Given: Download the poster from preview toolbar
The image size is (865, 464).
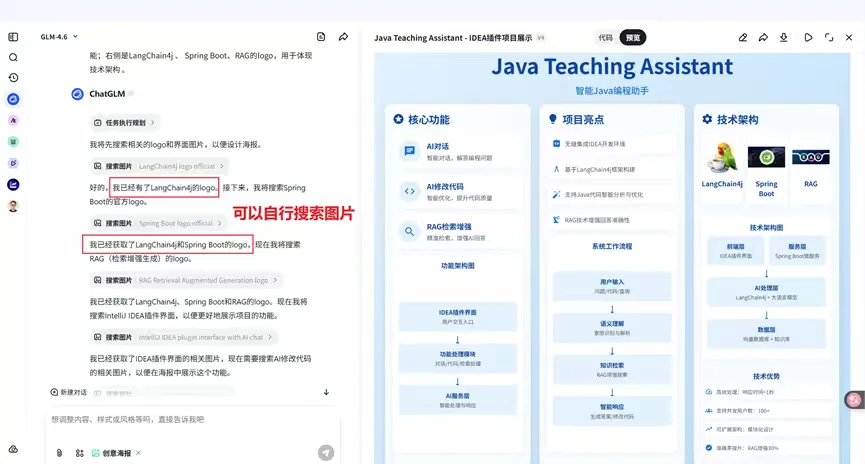Looking at the screenshot, I should tap(783, 38).
